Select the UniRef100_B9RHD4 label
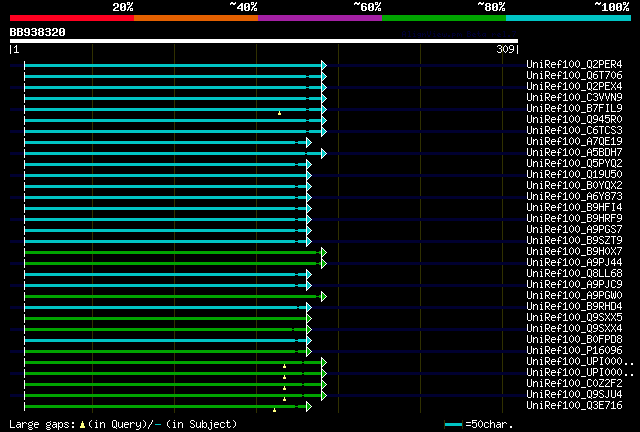 (574, 307)
